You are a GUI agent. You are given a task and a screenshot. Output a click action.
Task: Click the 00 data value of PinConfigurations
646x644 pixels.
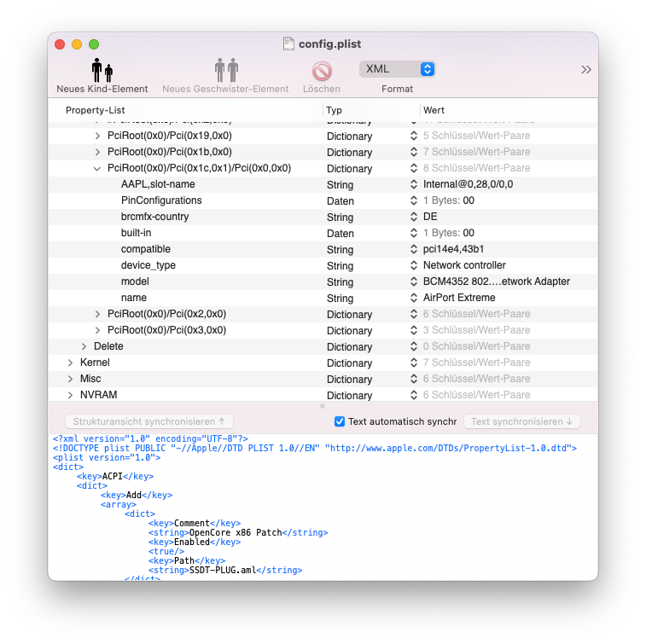point(468,200)
